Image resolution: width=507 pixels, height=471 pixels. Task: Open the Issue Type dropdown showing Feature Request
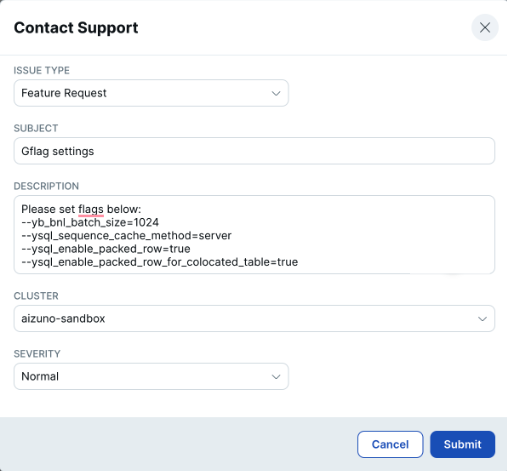[x=151, y=93]
